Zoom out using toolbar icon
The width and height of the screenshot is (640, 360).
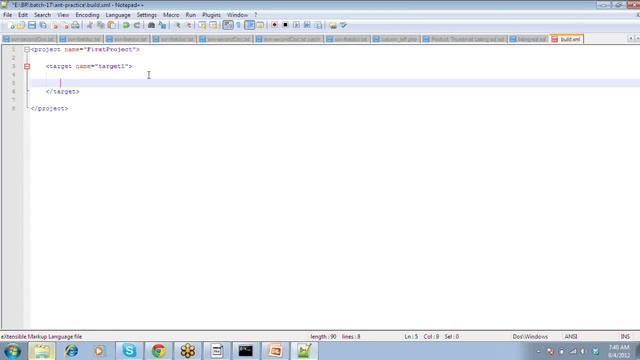click(189, 25)
